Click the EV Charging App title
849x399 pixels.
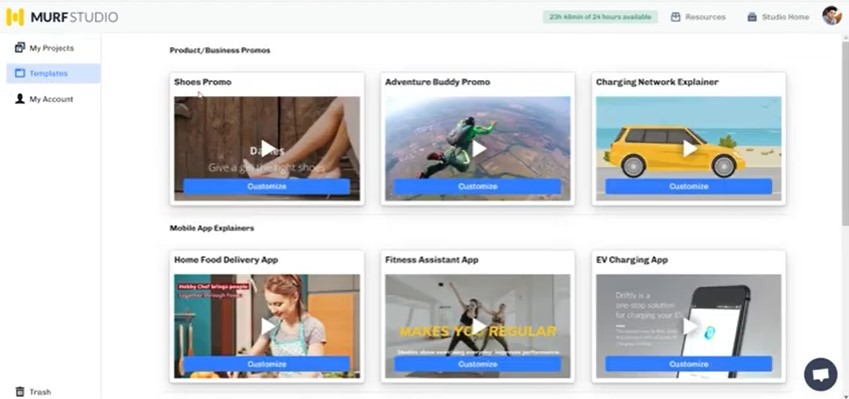631,260
